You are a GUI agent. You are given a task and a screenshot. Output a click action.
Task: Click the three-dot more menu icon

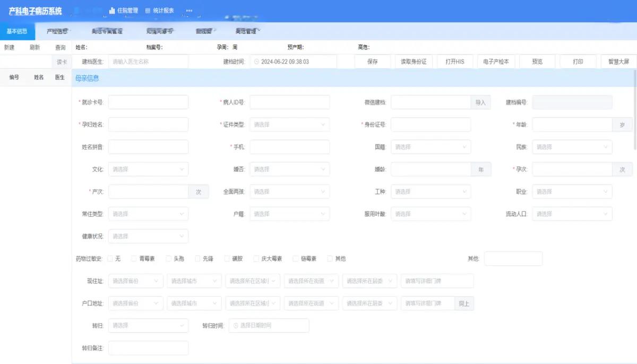[189, 11]
